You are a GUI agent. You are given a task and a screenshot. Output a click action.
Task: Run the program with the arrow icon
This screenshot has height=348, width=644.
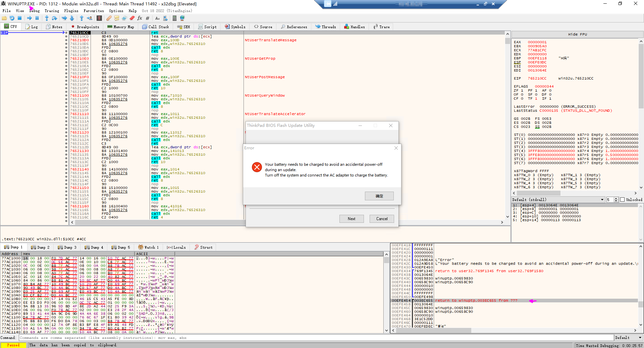30,18
